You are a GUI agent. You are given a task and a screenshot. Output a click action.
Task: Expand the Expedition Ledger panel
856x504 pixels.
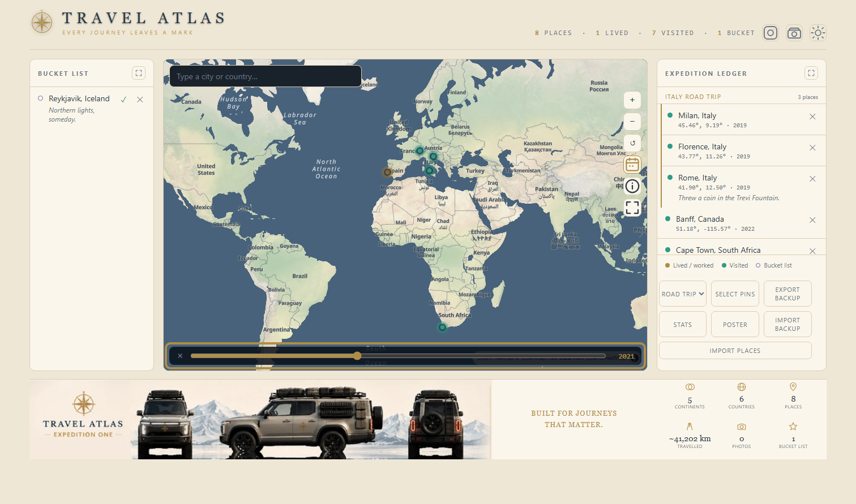(811, 73)
